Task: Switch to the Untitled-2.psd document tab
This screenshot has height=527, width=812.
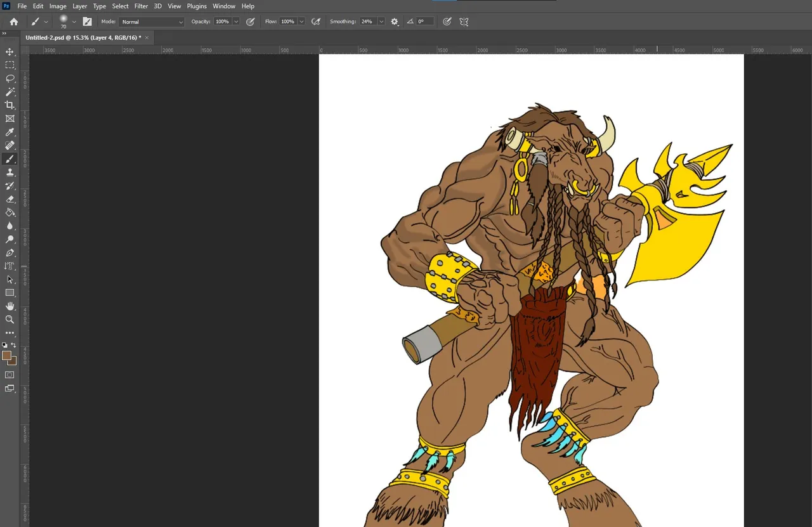Action: click(x=83, y=37)
